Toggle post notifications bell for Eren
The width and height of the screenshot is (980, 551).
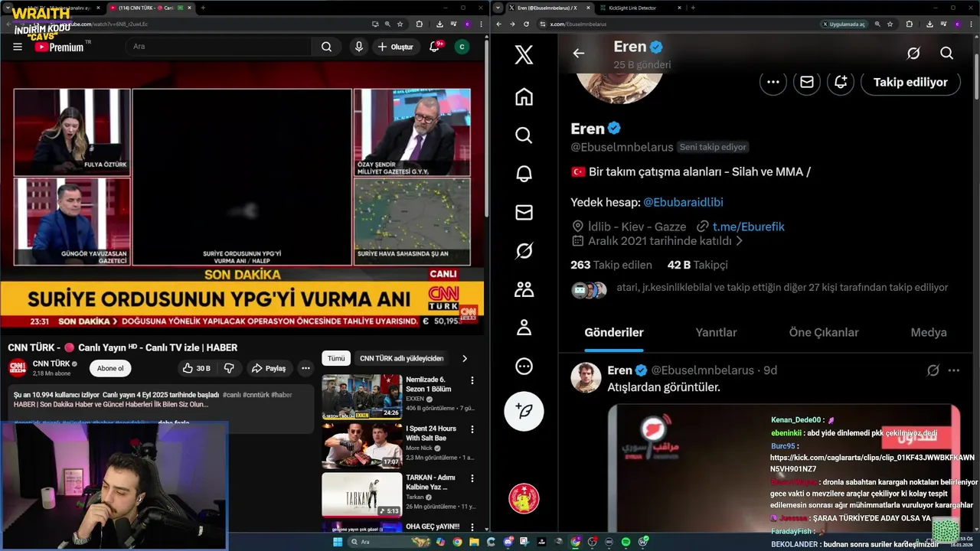click(841, 82)
